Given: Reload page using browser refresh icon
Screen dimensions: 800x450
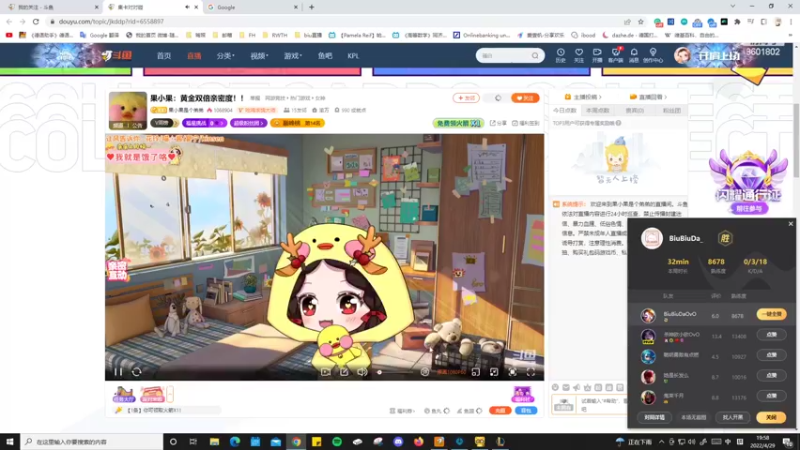Looking at the screenshot, I should coord(36,21).
